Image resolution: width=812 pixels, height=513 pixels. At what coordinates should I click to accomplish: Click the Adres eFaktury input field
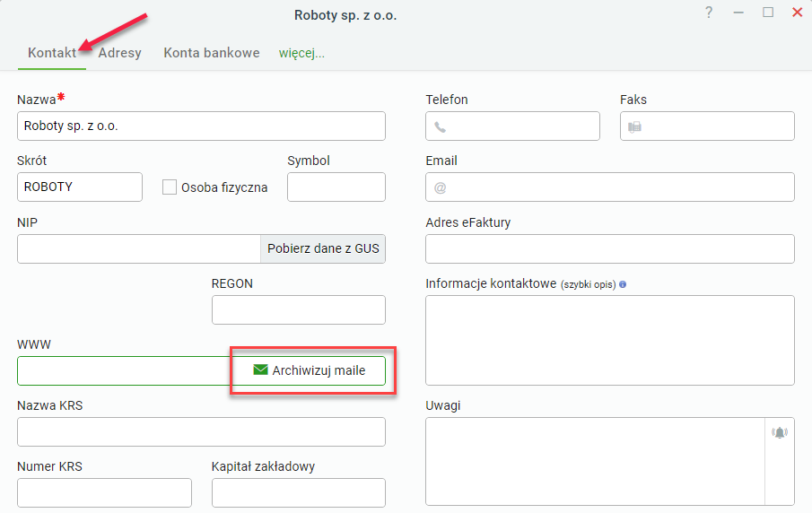pyautogui.click(x=610, y=248)
